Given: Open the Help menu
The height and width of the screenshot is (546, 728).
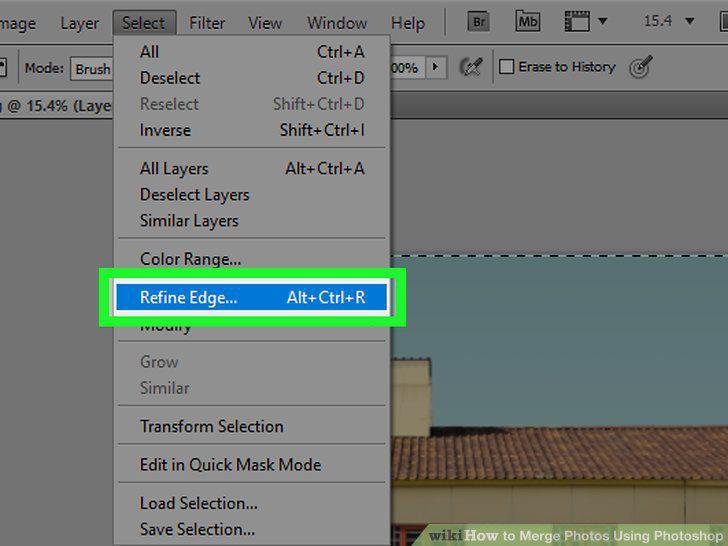Looking at the screenshot, I should tap(408, 23).
